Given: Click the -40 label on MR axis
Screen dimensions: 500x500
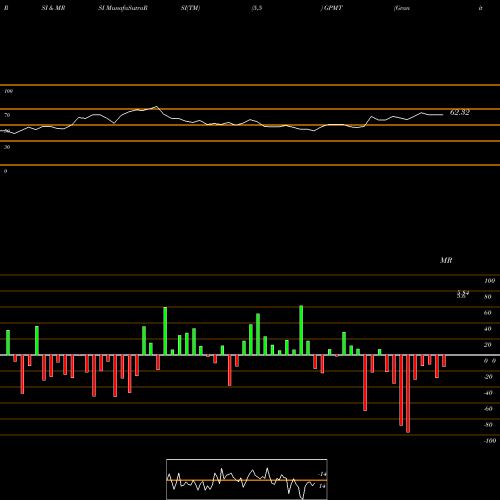Looking at the screenshot, I should click(x=488, y=393).
